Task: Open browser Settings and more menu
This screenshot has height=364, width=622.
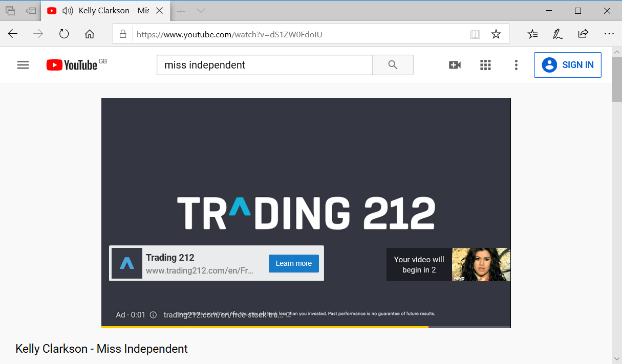Action: click(609, 34)
